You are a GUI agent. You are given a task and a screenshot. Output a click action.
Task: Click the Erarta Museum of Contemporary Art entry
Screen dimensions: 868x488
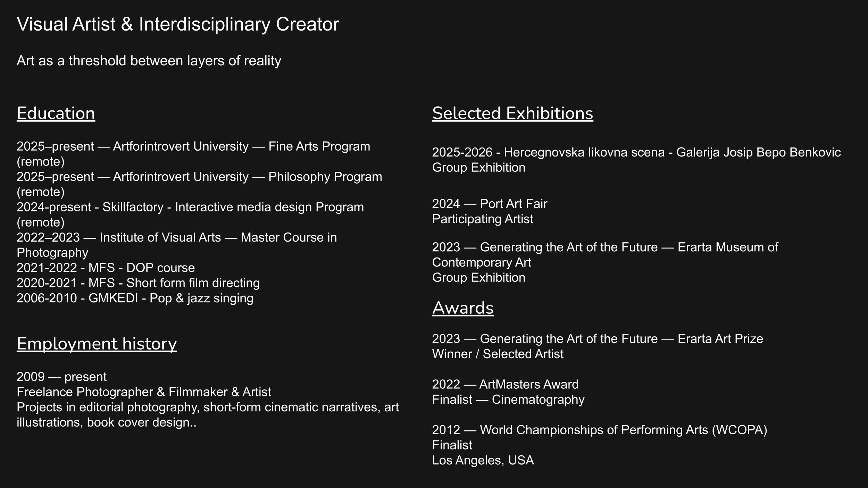(x=605, y=247)
